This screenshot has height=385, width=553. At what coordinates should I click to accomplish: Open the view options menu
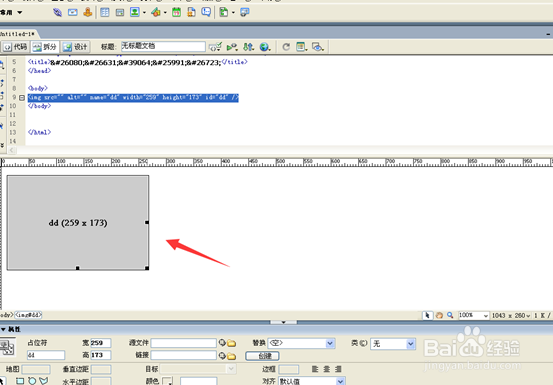coord(302,47)
